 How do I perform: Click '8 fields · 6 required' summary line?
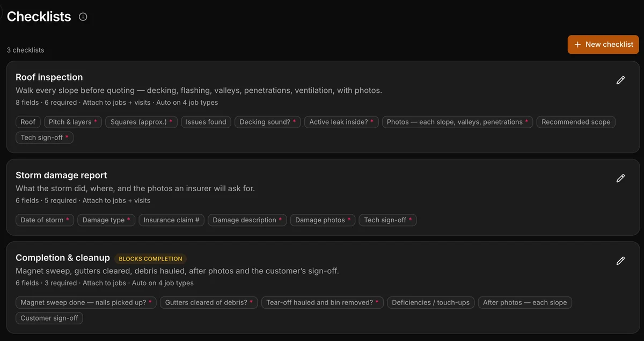coord(116,102)
